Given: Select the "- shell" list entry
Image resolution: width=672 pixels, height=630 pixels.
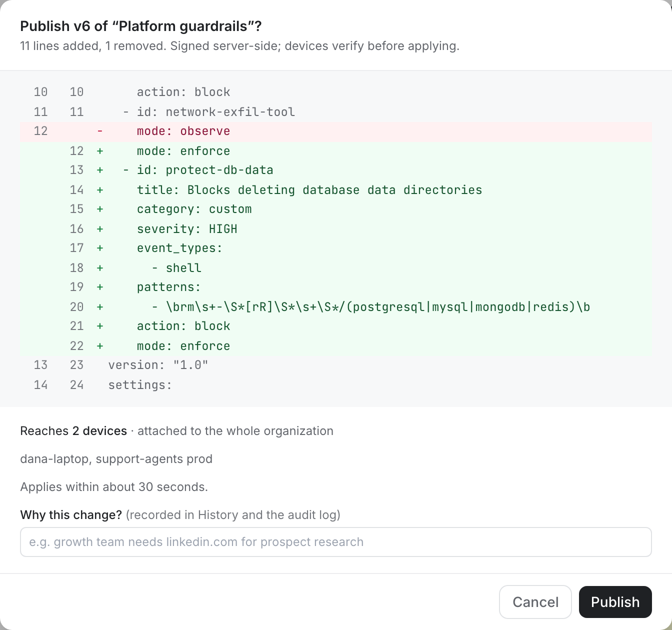Looking at the screenshot, I should [336, 268].
